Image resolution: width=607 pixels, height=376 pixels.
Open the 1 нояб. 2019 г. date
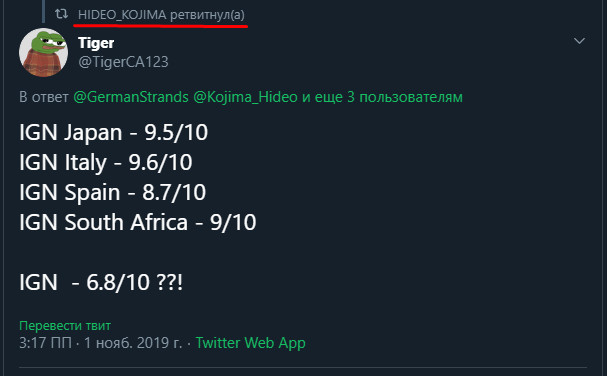click(x=133, y=343)
